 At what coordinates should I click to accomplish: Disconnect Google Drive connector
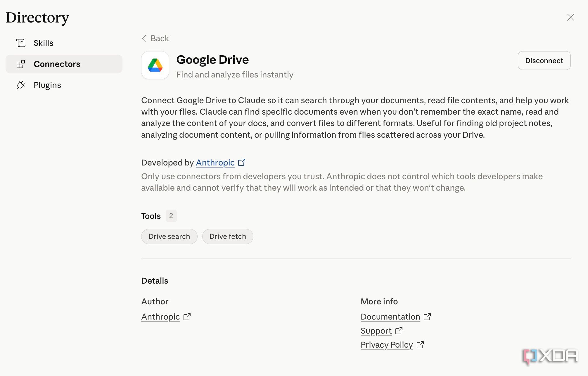coord(544,61)
